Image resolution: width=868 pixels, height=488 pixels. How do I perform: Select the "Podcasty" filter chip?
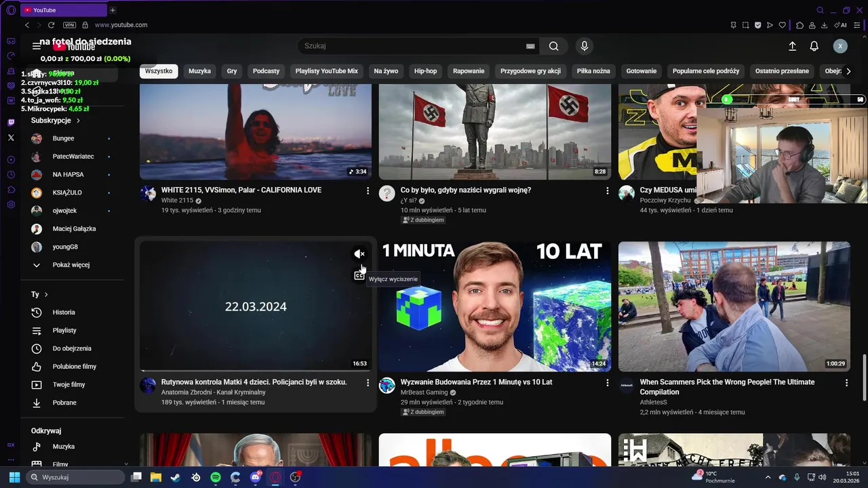pyautogui.click(x=266, y=71)
